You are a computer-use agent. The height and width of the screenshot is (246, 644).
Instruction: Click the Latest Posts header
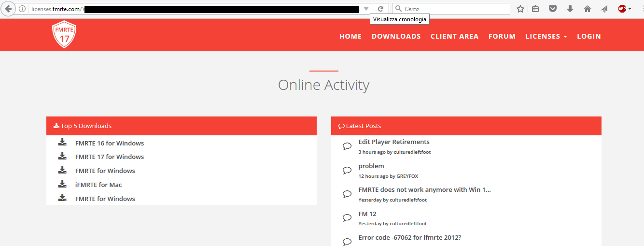466,126
